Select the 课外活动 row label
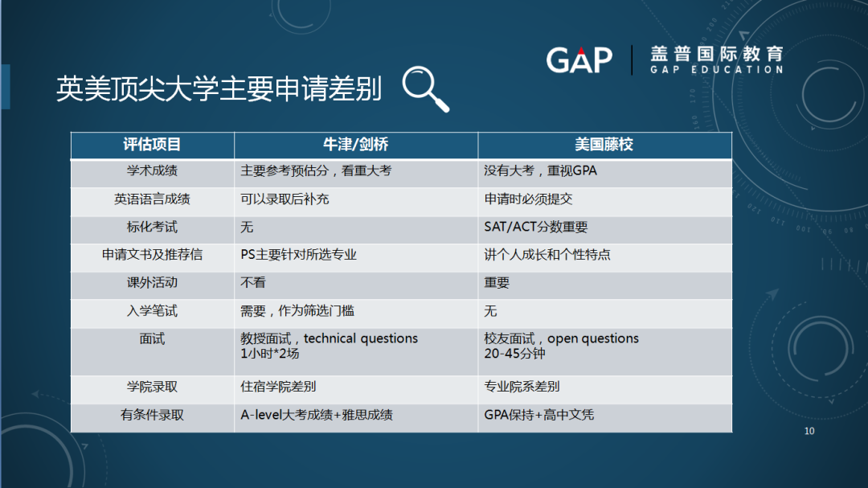Screen dimensions: 868x488 coord(152,283)
